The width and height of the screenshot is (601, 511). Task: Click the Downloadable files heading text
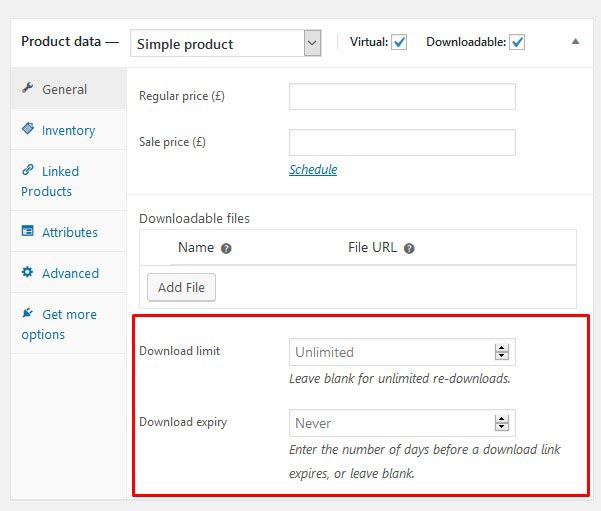tap(194, 219)
